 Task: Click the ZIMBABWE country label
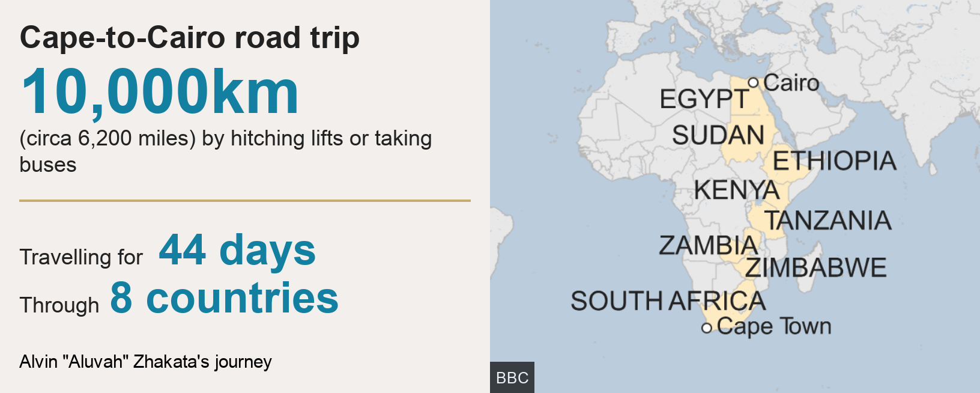(816, 268)
